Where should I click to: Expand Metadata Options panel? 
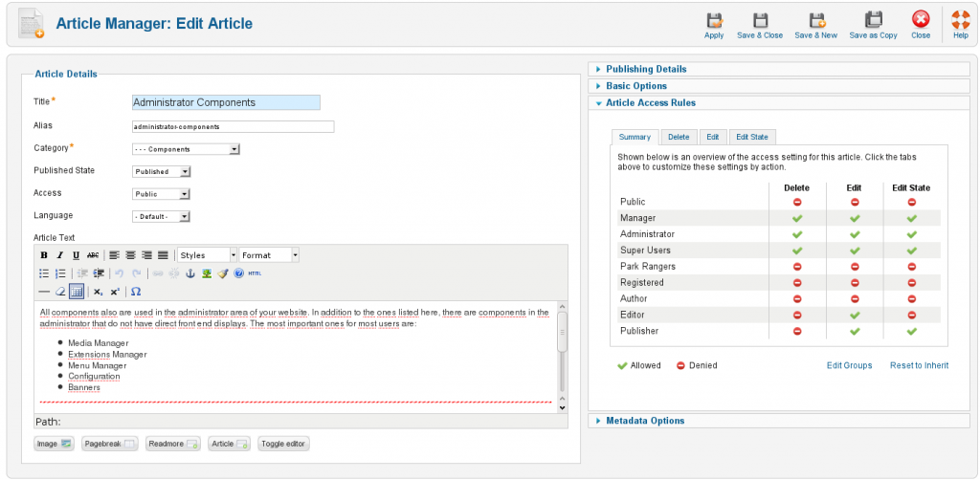click(779, 421)
